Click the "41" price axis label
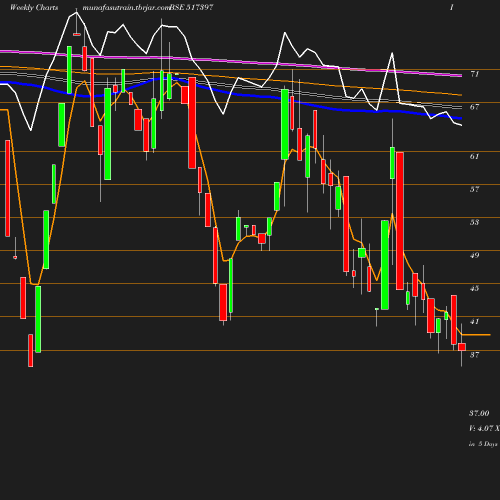This screenshot has height=500, width=500. pyautogui.click(x=475, y=322)
